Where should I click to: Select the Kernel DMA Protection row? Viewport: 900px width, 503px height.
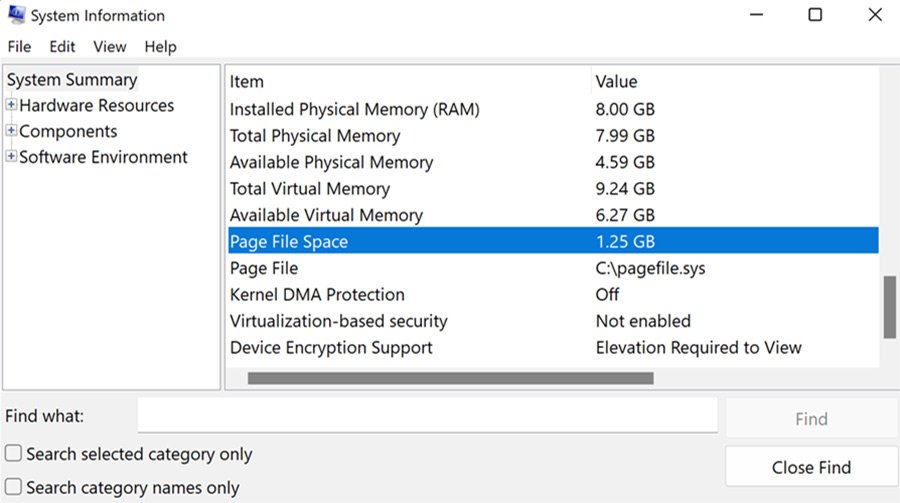[317, 295]
